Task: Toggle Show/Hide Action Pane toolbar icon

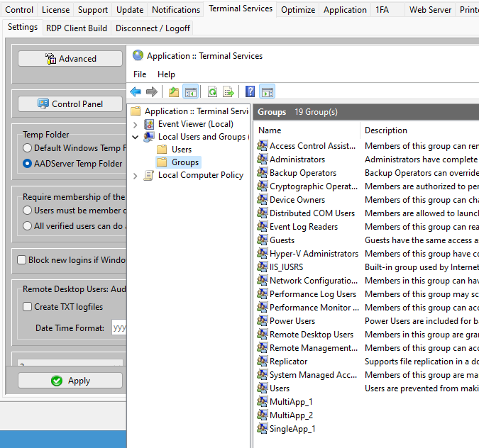Action: tap(267, 91)
